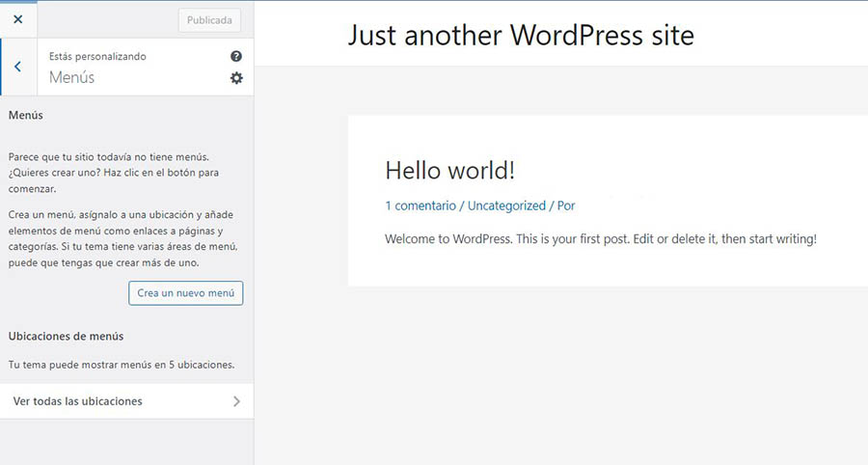
Task: Open the 'Uncategorized' category link
Action: 506,205
